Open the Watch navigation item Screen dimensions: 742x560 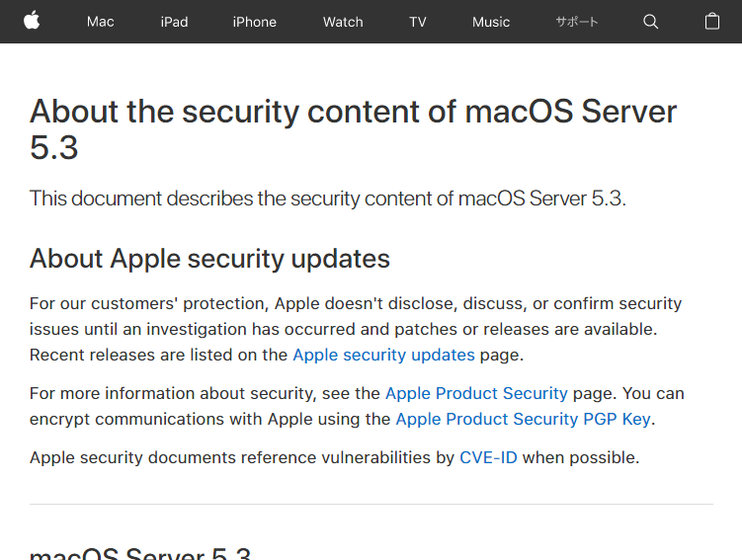click(x=343, y=22)
